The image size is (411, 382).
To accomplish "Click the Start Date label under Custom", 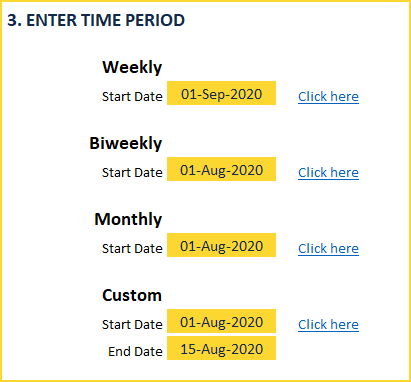I will tap(132, 325).
